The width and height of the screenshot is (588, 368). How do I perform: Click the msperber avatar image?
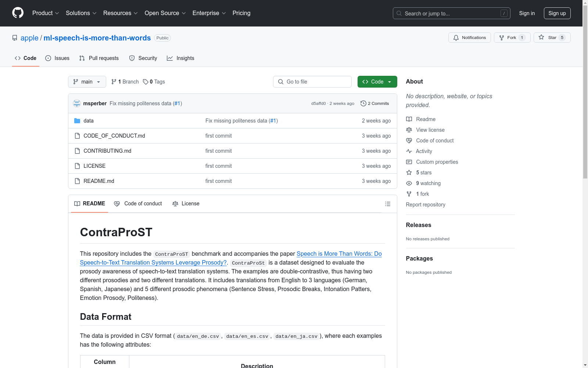[x=77, y=103]
